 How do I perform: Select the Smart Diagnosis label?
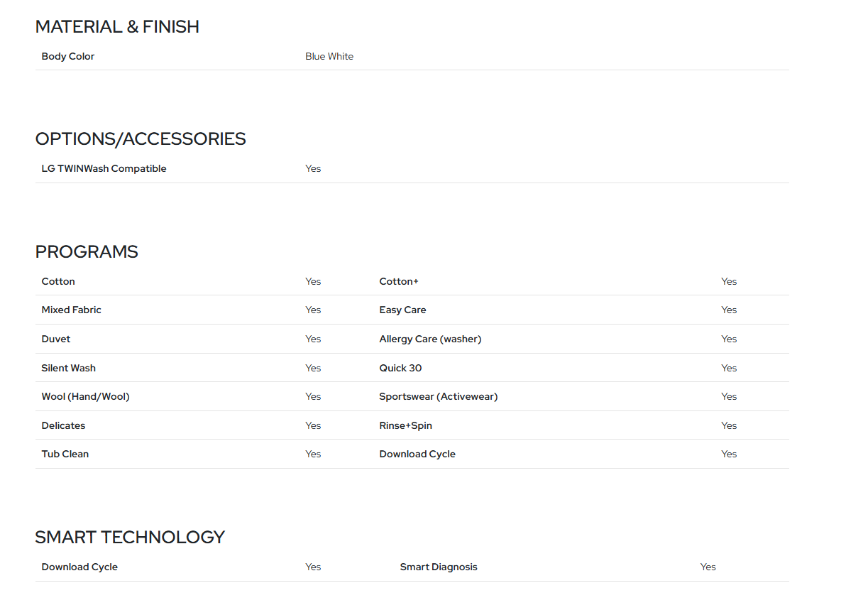[x=439, y=567]
